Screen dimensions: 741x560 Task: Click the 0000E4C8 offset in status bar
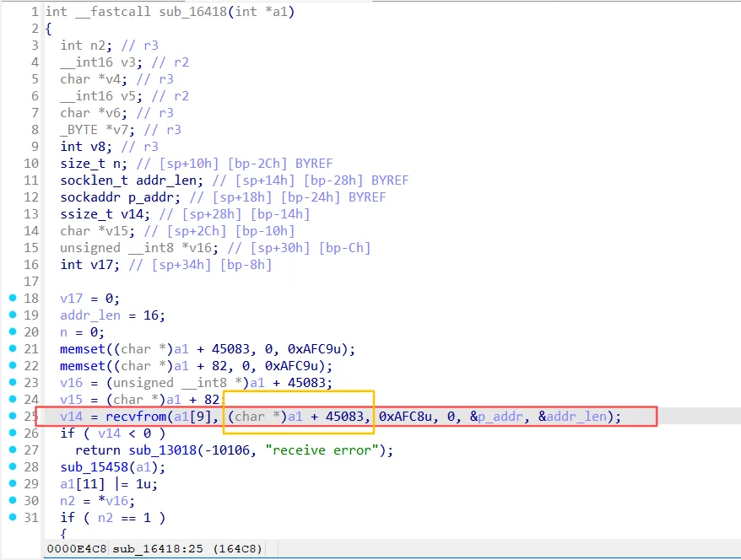pos(77,549)
